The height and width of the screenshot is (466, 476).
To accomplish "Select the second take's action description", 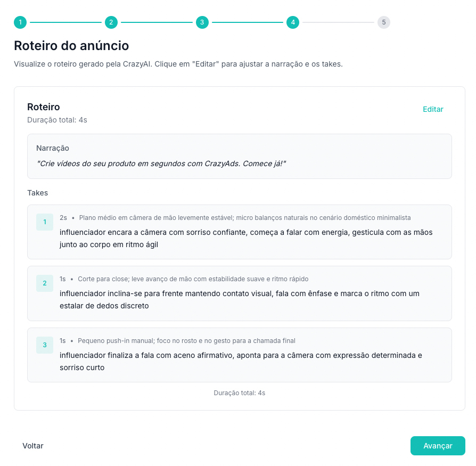I will click(x=239, y=300).
